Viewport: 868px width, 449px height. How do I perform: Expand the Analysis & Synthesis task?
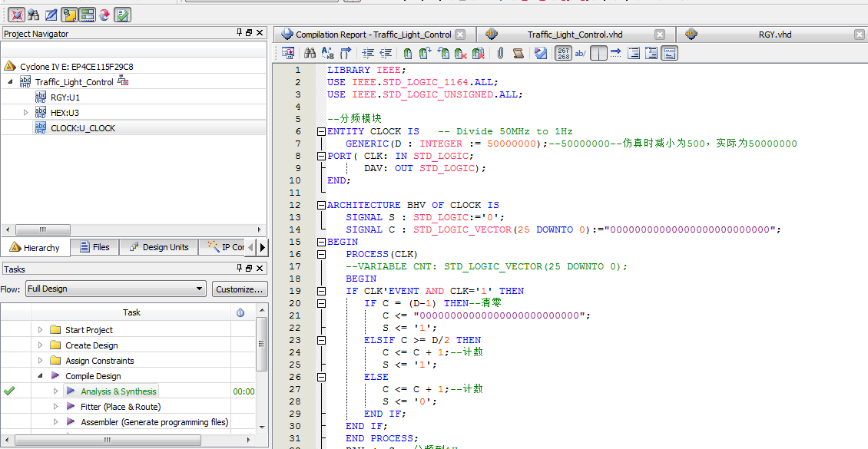click(x=55, y=391)
